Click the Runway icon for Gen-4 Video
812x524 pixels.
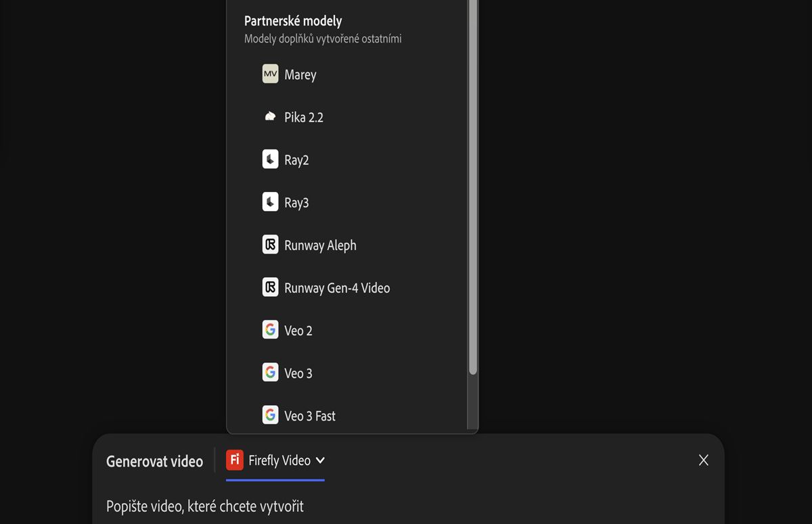(270, 287)
